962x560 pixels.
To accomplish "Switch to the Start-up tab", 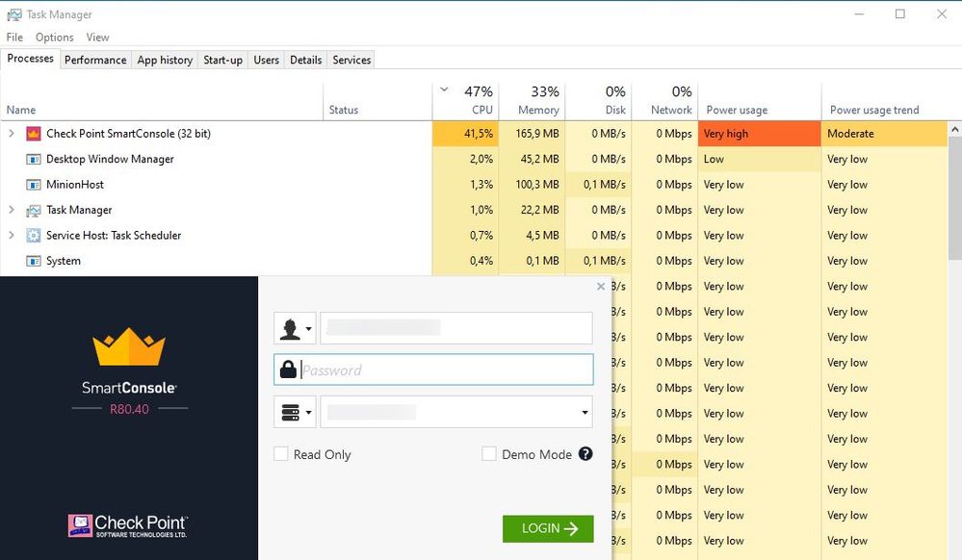I will coord(222,60).
